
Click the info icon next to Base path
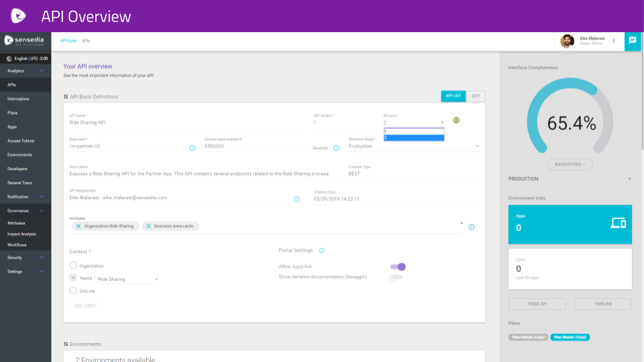193,148
